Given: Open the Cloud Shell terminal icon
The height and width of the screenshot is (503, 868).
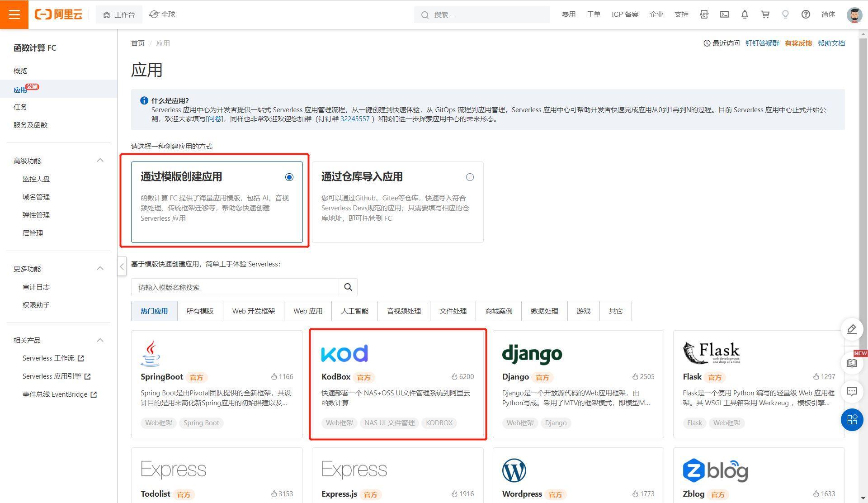Looking at the screenshot, I should point(724,14).
